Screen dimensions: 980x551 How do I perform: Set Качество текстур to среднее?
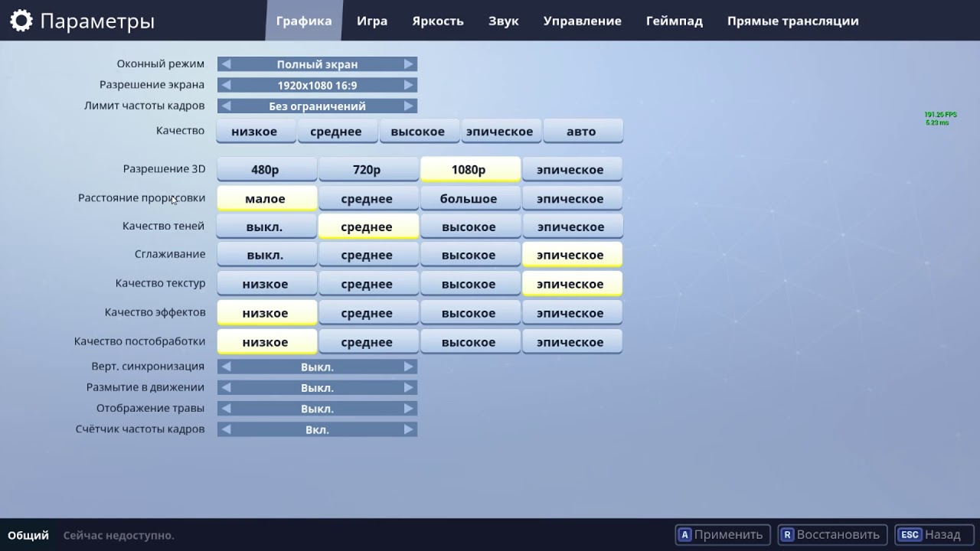click(x=367, y=284)
